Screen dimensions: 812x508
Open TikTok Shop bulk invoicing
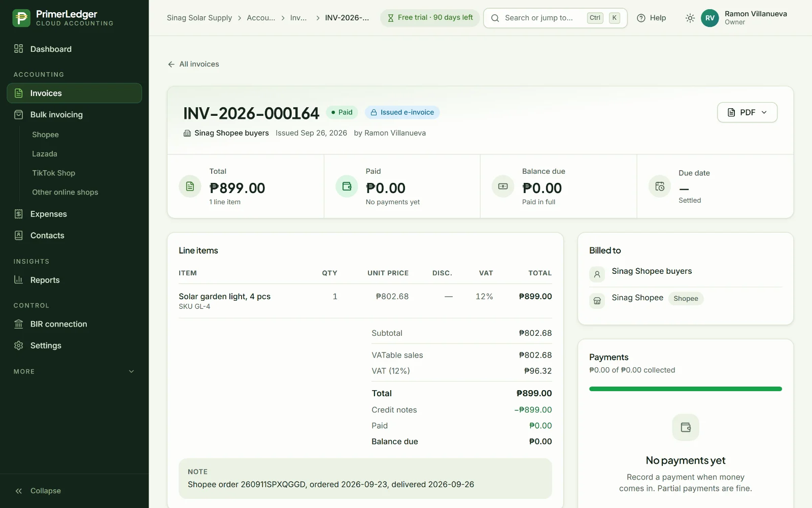pos(53,173)
